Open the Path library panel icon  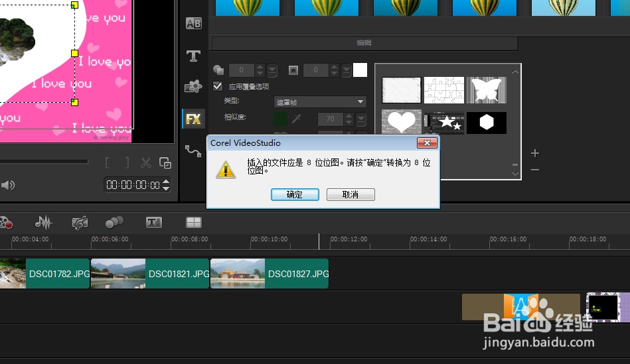(193, 151)
